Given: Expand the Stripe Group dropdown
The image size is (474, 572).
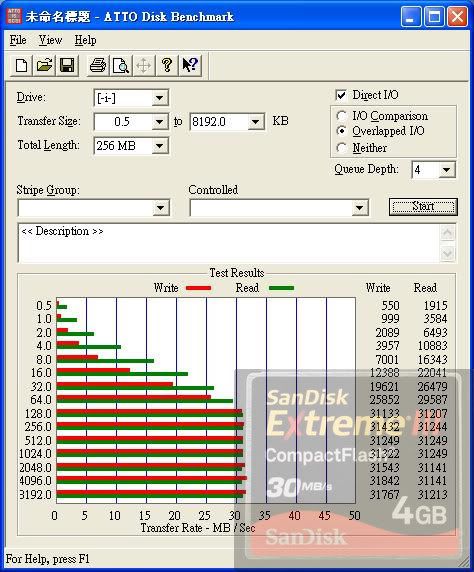Looking at the screenshot, I should (x=161, y=208).
